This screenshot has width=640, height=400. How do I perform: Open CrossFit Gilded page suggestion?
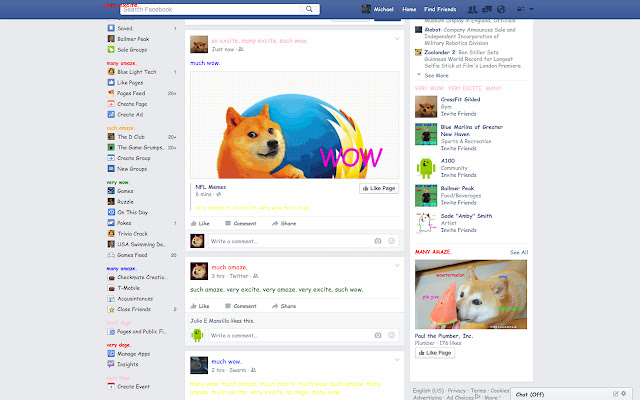460,99
